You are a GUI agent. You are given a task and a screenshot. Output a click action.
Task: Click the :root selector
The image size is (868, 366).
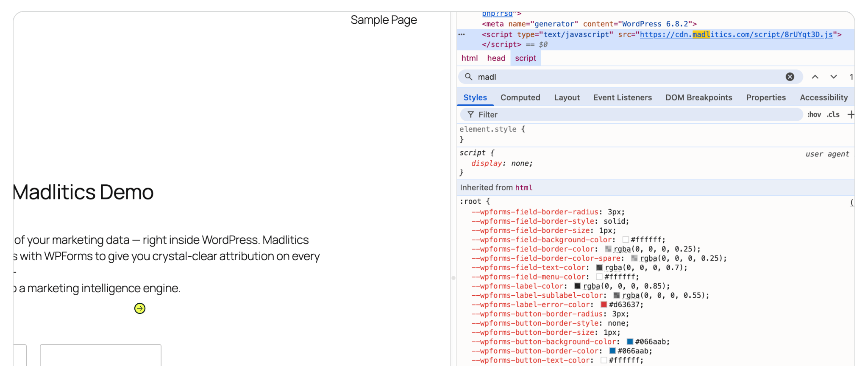pyautogui.click(x=470, y=202)
